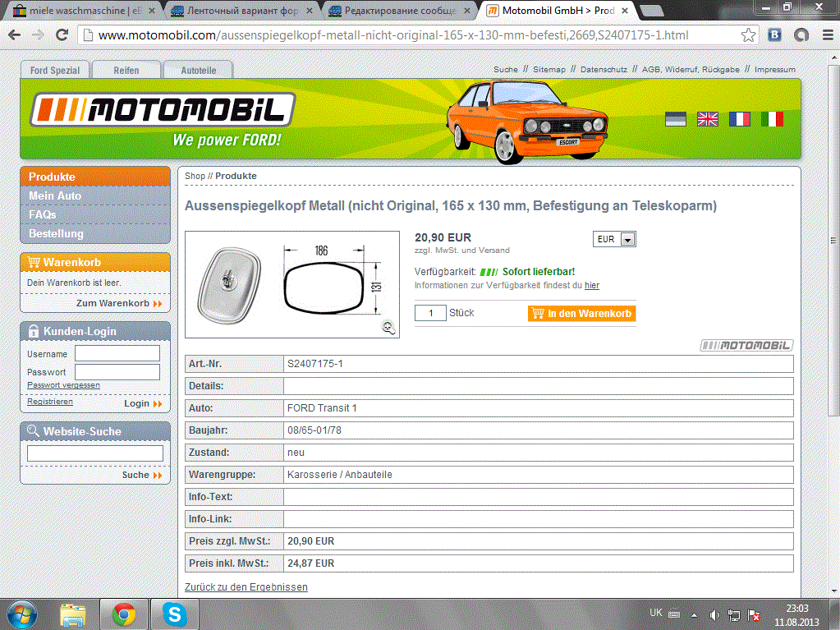Screen dimensions: 840x630
Task: Open Skype from the taskbar
Action: (x=175, y=614)
